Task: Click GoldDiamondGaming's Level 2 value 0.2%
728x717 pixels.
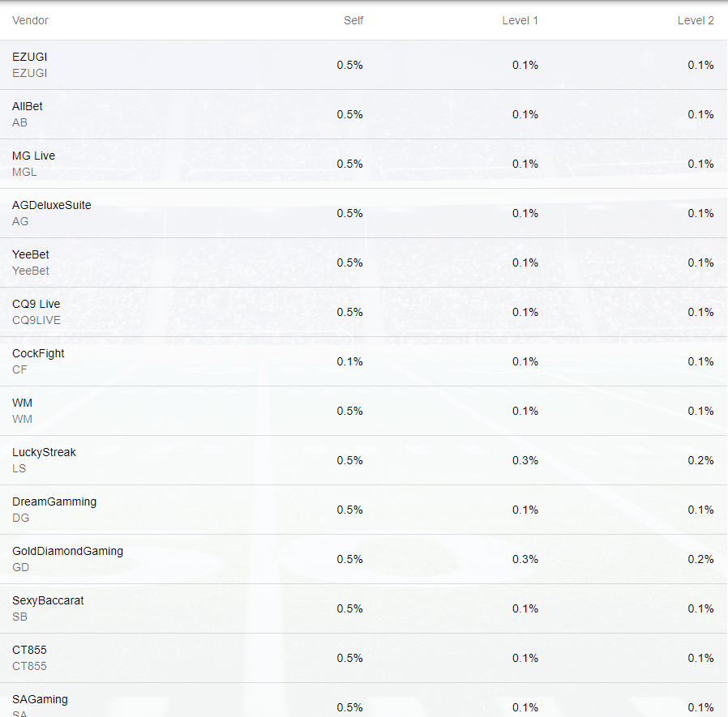Action: (x=700, y=559)
